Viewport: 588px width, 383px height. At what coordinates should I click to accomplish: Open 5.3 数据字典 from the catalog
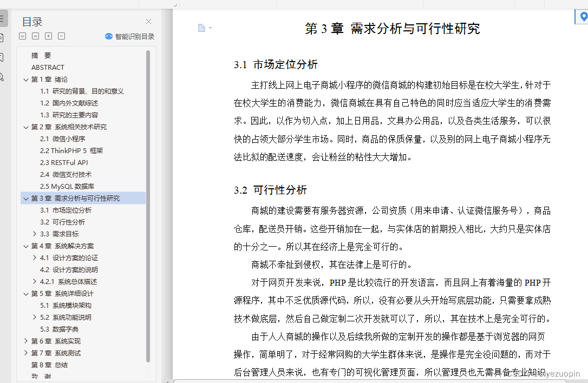click(x=60, y=329)
